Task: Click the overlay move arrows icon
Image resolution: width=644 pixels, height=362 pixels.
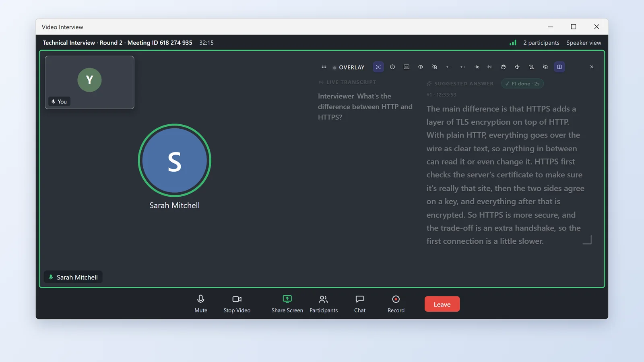Action: [x=517, y=67]
